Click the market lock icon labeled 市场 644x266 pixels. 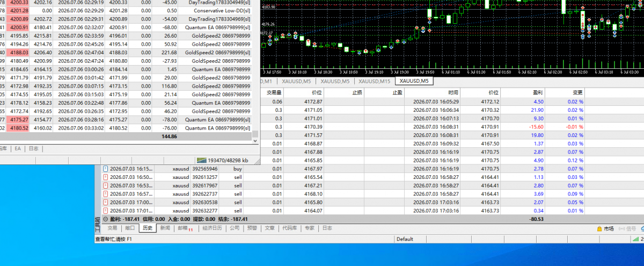pos(600,228)
